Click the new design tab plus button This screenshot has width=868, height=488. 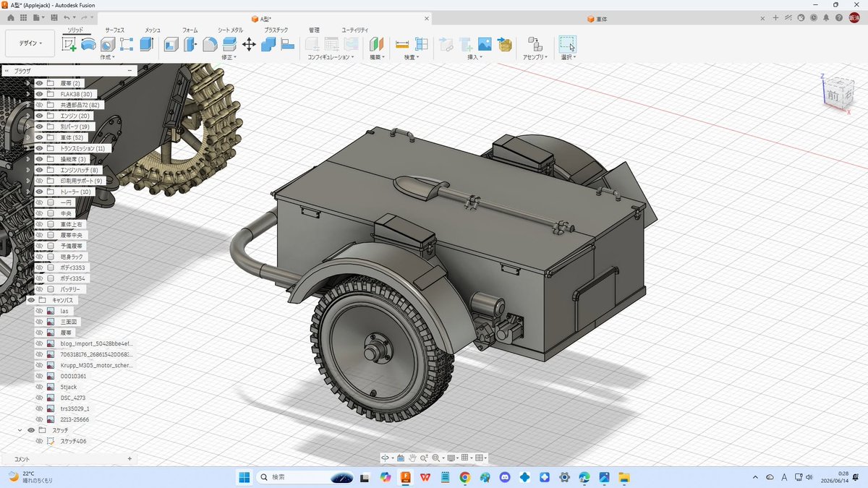pyautogui.click(x=775, y=17)
